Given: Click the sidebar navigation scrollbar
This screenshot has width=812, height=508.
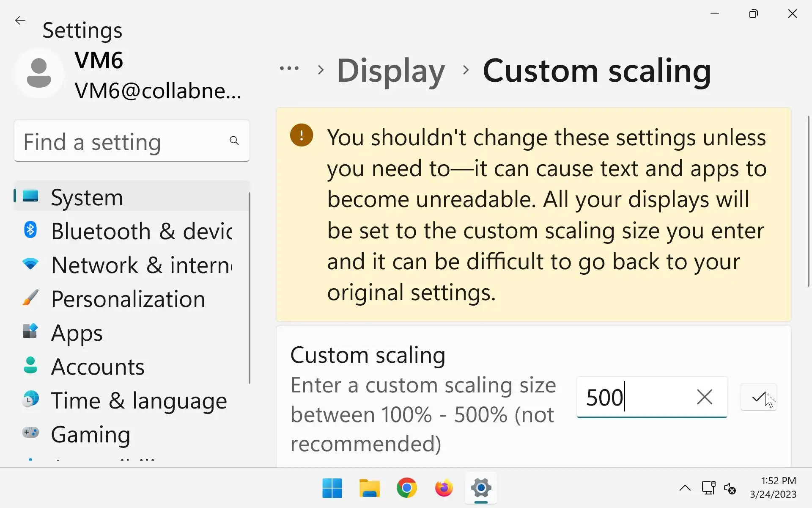Looking at the screenshot, I should 250,288.
